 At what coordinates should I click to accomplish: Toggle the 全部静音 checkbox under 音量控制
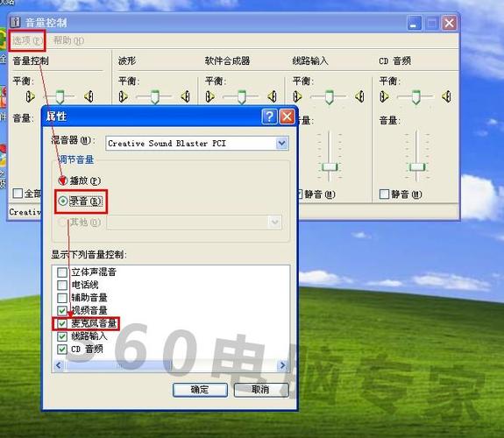tap(18, 193)
